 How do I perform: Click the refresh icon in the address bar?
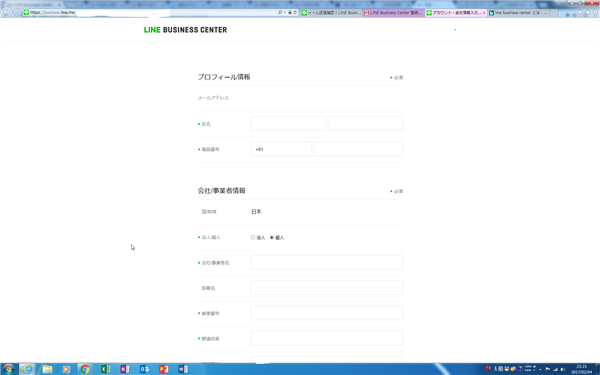coord(295,13)
